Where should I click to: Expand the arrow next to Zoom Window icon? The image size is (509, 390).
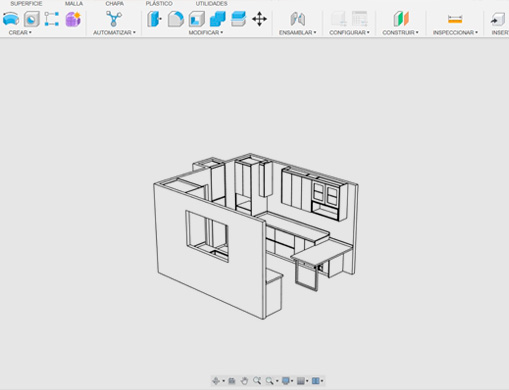tap(277, 381)
